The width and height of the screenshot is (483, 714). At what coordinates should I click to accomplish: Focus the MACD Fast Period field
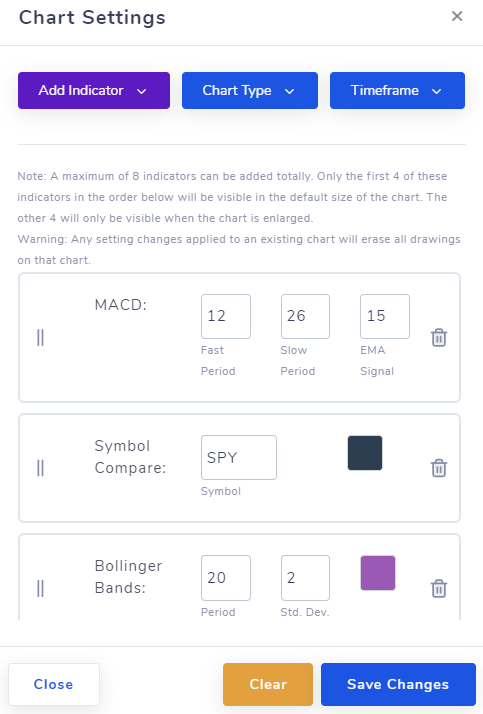point(226,316)
